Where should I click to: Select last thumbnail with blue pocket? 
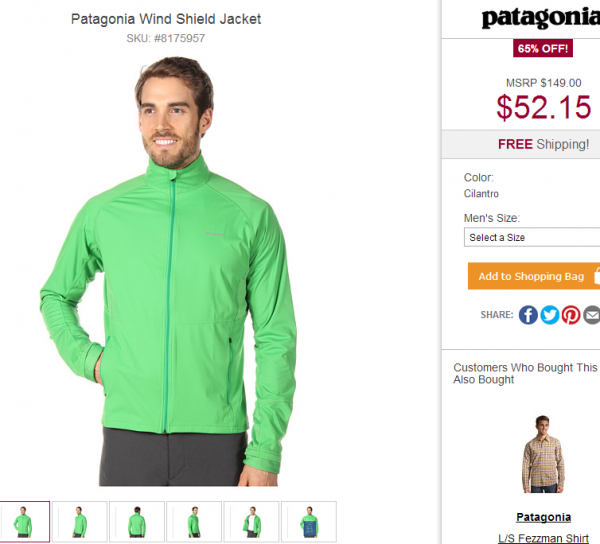309,521
